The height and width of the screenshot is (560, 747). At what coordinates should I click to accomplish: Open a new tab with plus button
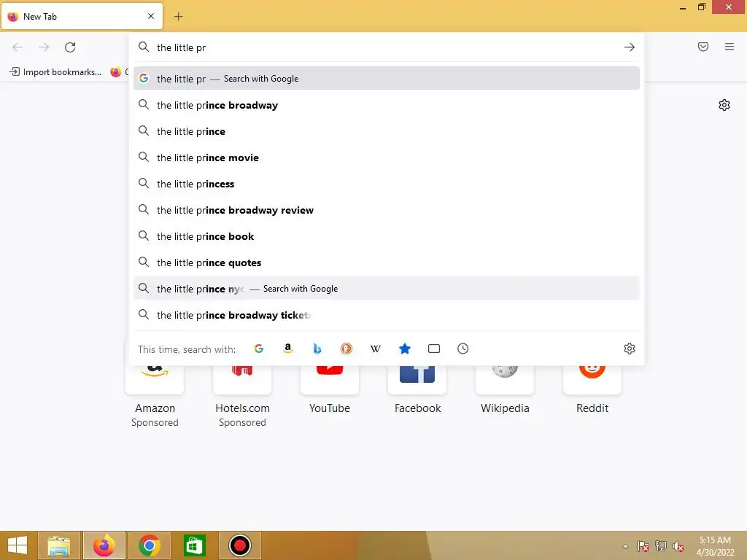coord(178,17)
